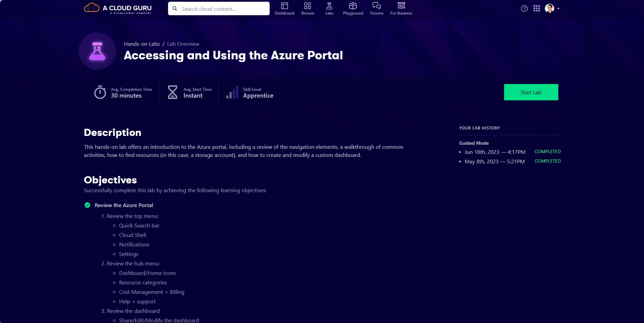The width and height of the screenshot is (644, 323).
Task: Open the For Business nav item
Action: 401,9
